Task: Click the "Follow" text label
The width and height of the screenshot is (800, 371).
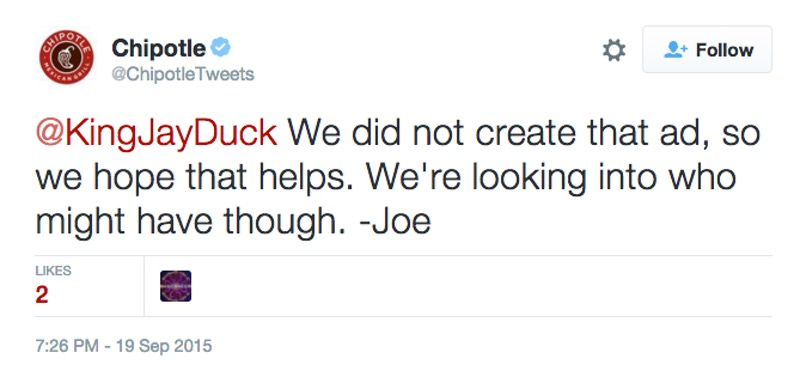Action: [724, 50]
